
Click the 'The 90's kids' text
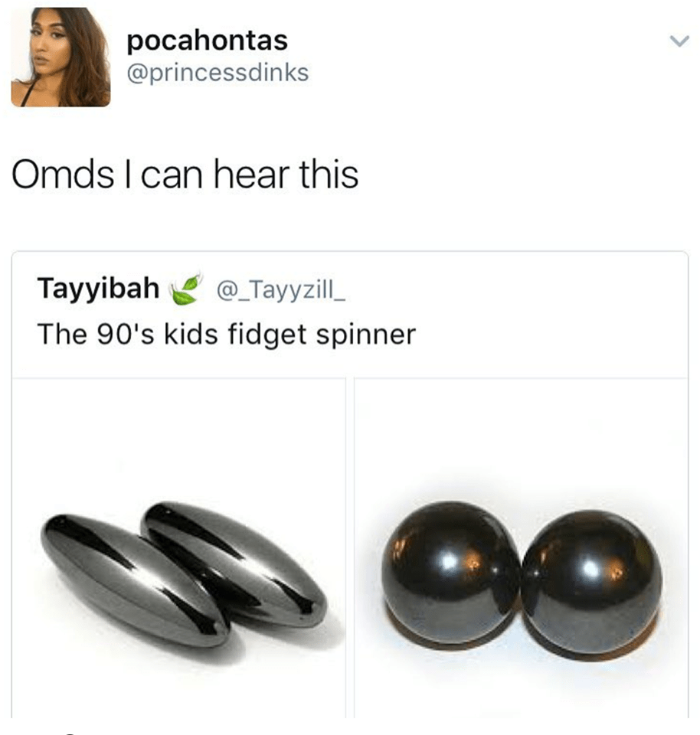128,335
